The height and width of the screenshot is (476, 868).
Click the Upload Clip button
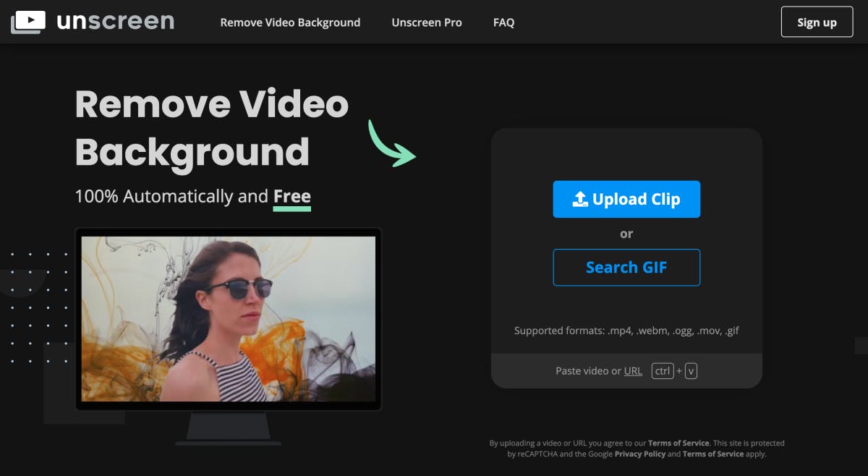626,200
